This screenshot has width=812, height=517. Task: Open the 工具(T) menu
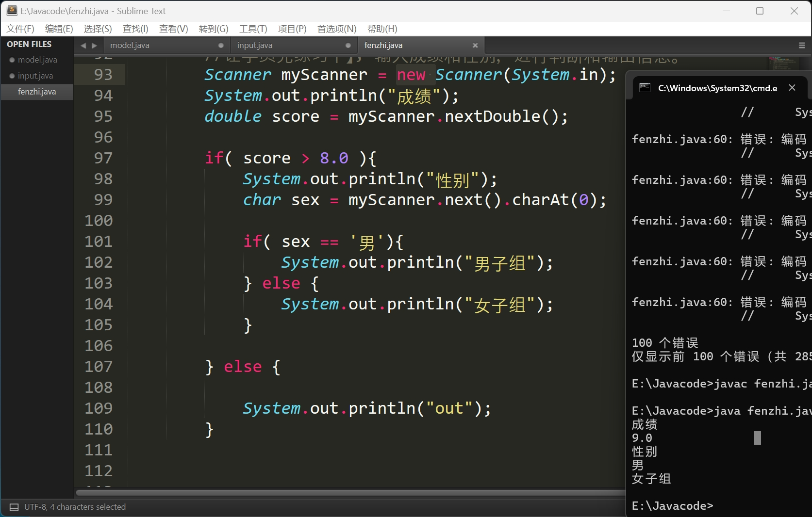253,29
